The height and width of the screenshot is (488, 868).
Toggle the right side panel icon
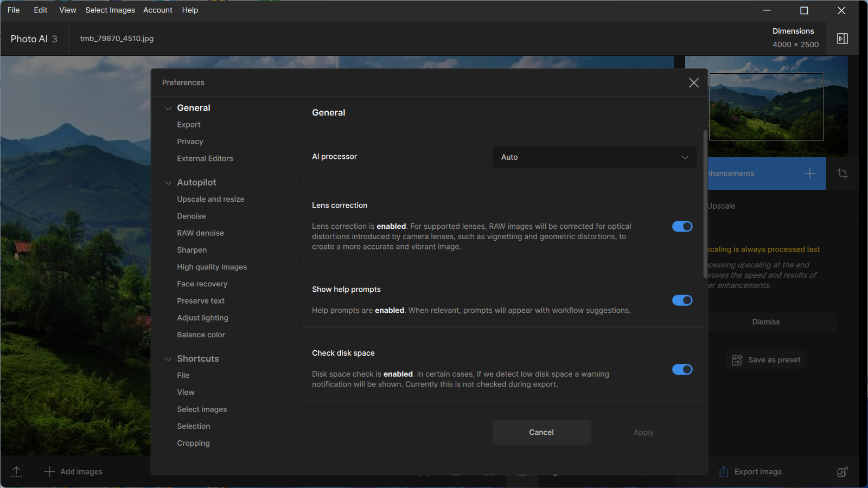[x=842, y=38]
